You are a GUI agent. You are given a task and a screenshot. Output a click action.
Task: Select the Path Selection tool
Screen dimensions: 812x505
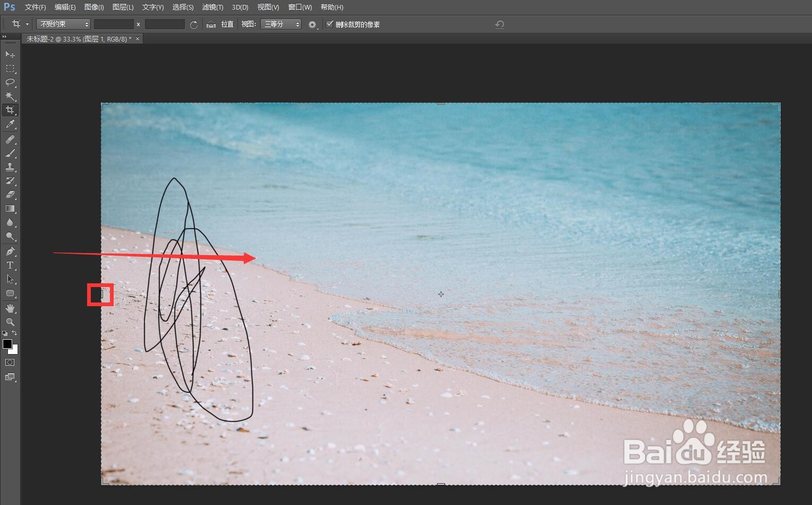click(10, 279)
